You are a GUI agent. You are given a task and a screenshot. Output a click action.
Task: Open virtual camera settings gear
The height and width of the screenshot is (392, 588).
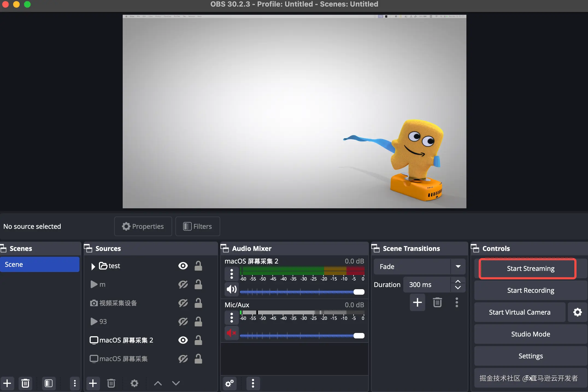pos(577,312)
